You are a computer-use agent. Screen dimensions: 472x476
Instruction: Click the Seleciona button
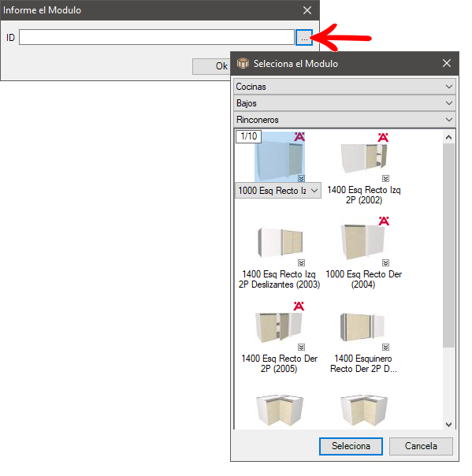tap(351, 446)
